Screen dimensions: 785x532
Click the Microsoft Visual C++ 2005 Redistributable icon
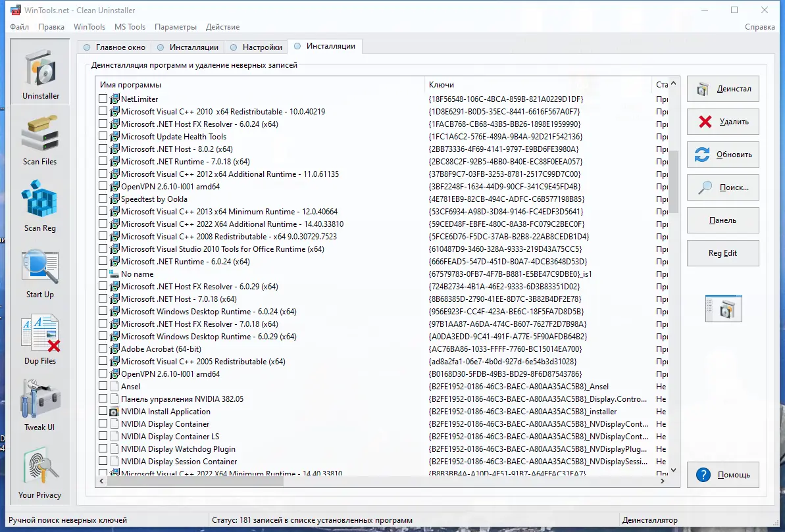point(114,361)
